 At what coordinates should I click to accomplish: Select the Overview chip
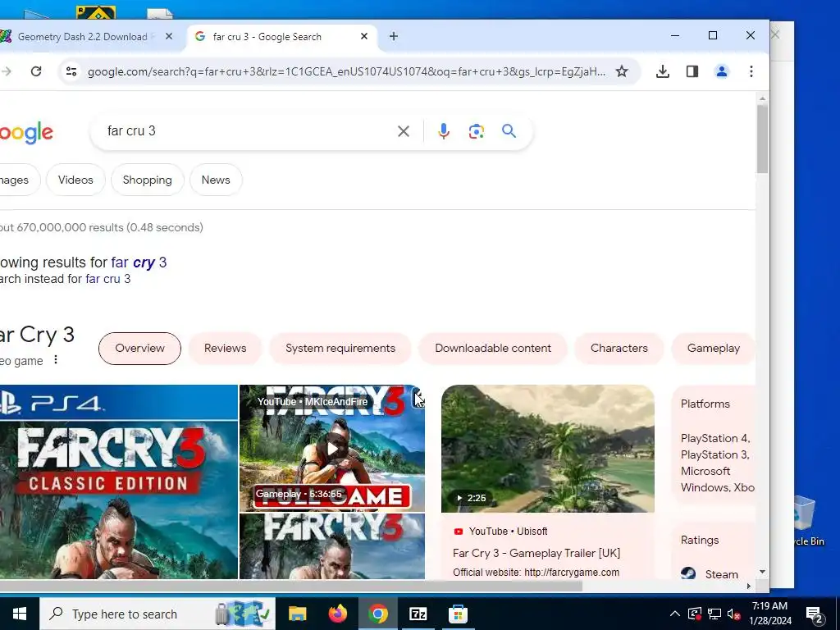(139, 348)
